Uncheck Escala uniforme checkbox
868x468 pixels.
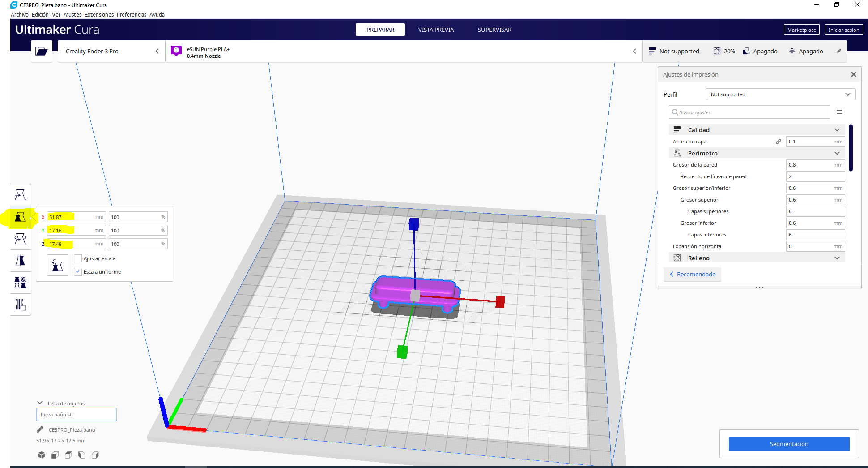[78, 272]
